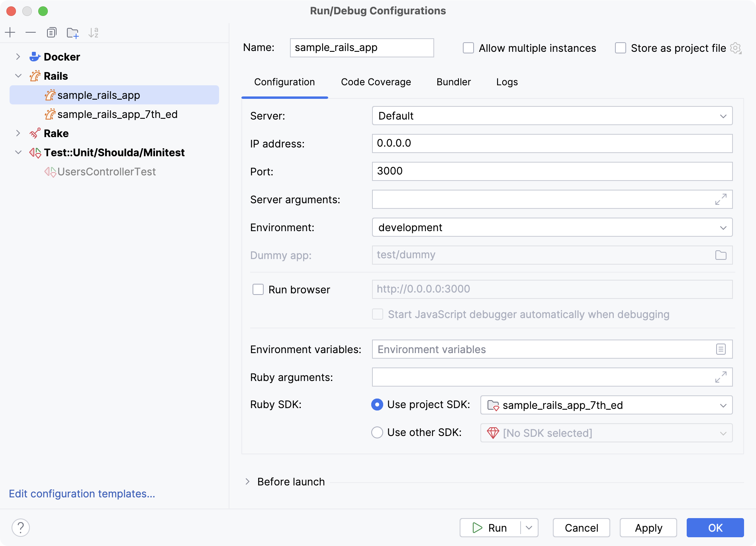The image size is (756, 546).
Task: Open the Logs tab
Action: point(507,82)
